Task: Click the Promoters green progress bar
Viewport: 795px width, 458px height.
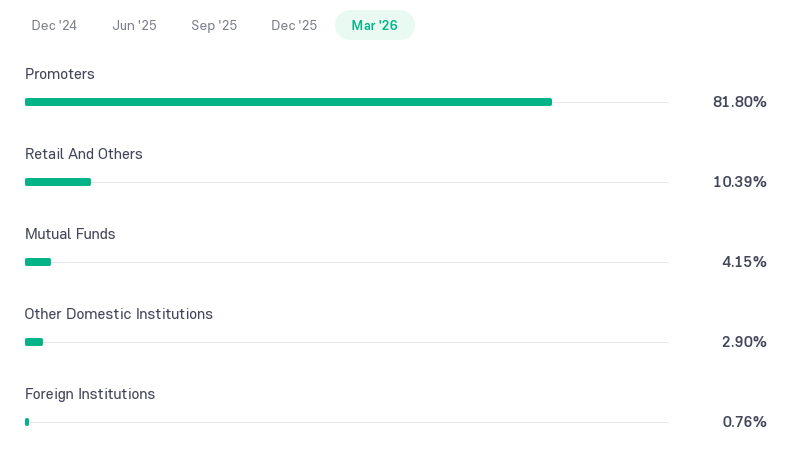Action: [x=288, y=102]
